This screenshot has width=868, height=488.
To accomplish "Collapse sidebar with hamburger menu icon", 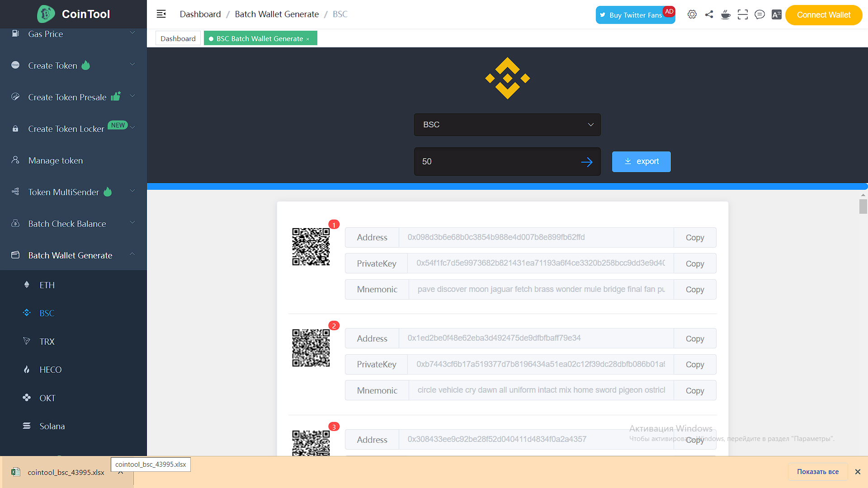I will pyautogui.click(x=161, y=14).
